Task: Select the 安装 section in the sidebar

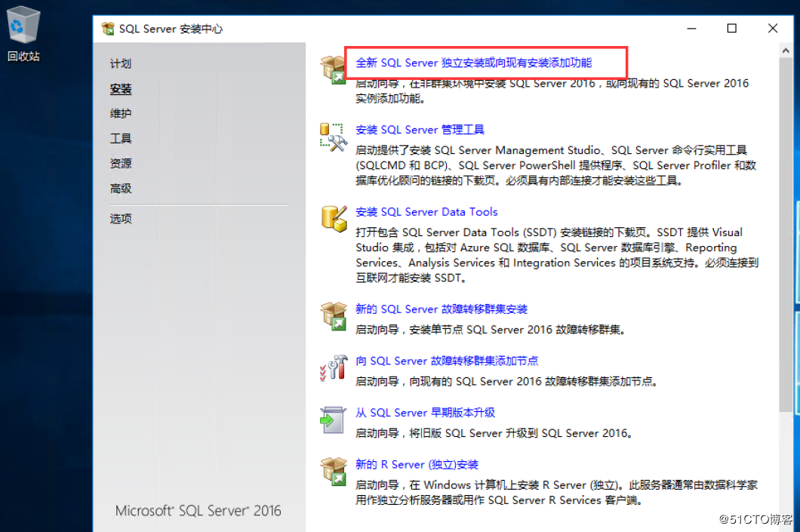Action: pyautogui.click(x=121, y=89)
